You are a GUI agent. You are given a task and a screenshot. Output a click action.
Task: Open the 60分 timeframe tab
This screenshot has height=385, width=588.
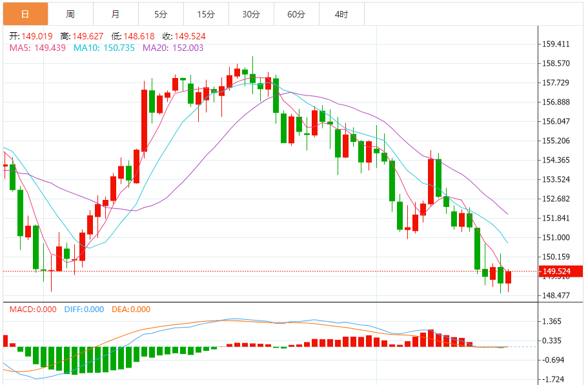(x=296, y=14)
